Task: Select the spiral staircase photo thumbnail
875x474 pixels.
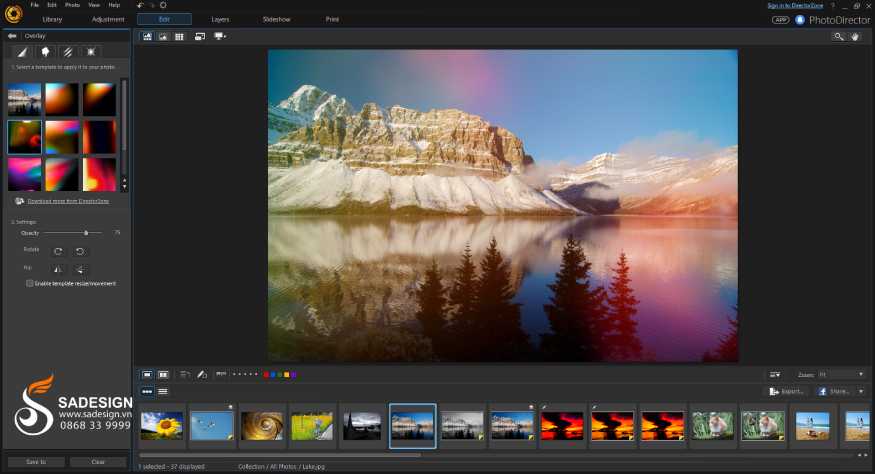Action: 262,426
